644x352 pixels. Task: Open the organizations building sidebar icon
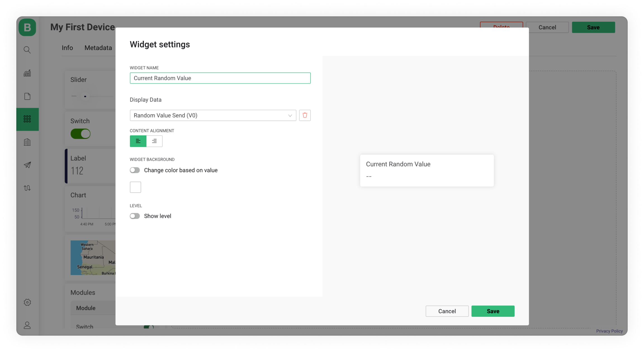(27, 142)
